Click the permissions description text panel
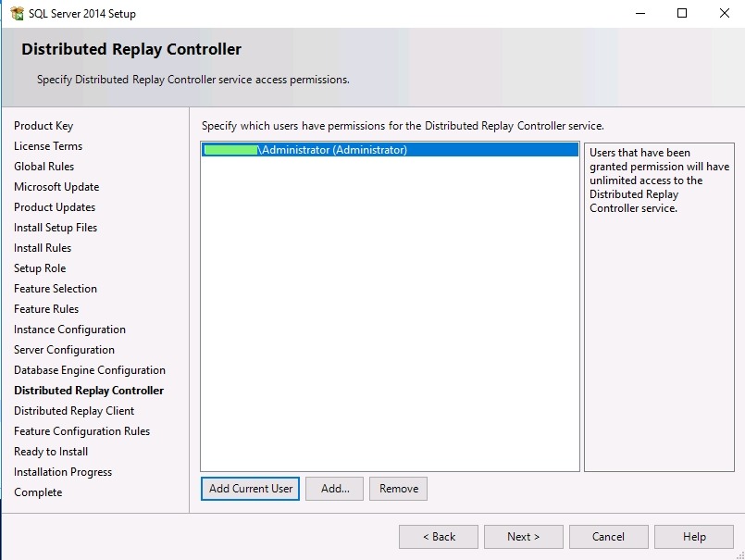This screenshot has width=745, height=560. [x=659, y=307]
